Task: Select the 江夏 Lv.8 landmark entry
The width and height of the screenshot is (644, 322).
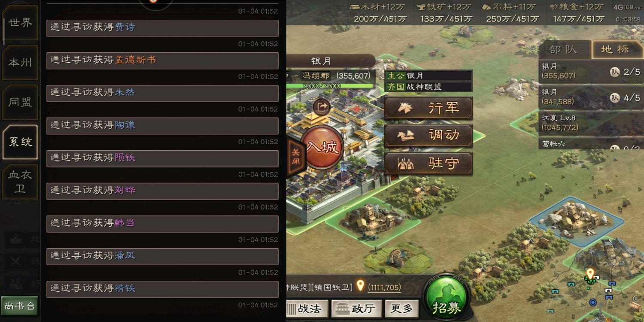Action: (x=591, y=122)
